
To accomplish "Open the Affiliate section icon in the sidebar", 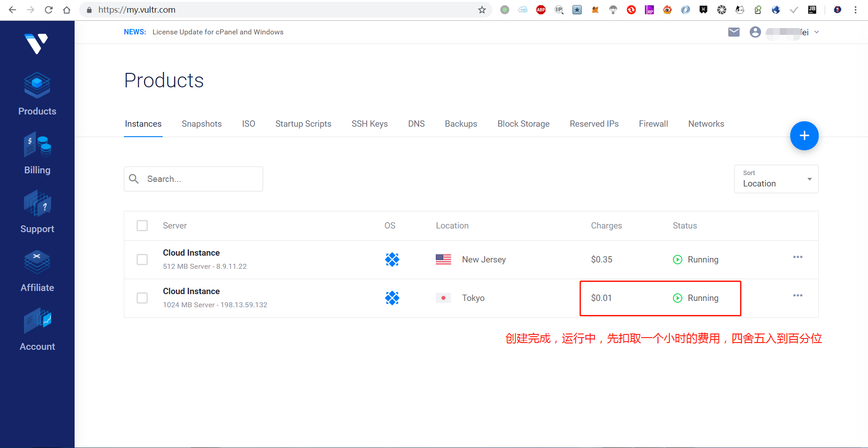I will pyautogui.click(x=37, y=262).
